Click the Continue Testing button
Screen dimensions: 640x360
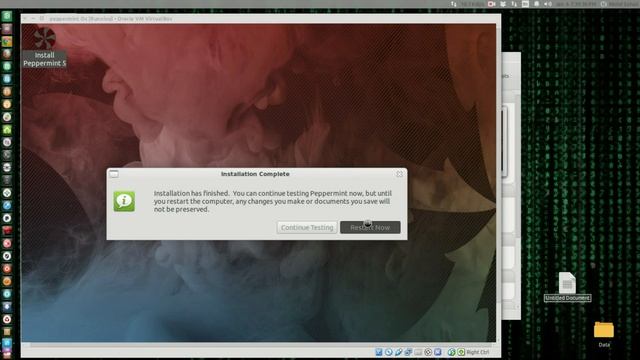pos(307,227)
